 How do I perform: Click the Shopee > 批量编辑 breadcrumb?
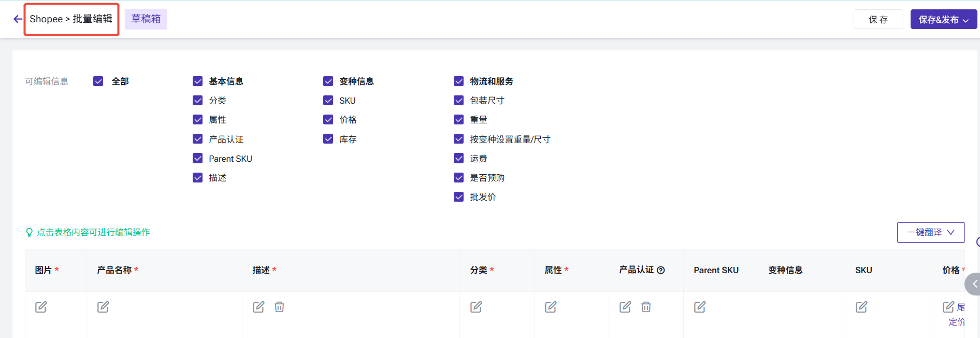tap(71, 19)
